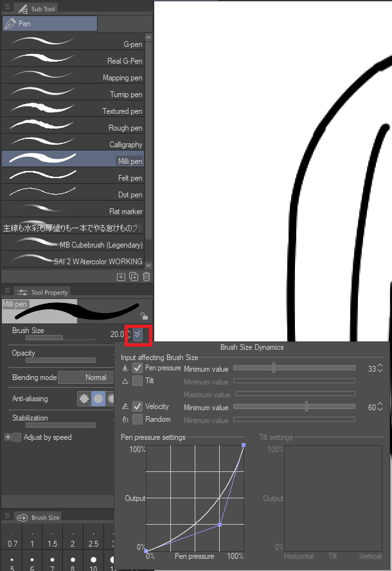Select the Textured pen brush
This screenshot has height=571, width=392.
point(73,109)
